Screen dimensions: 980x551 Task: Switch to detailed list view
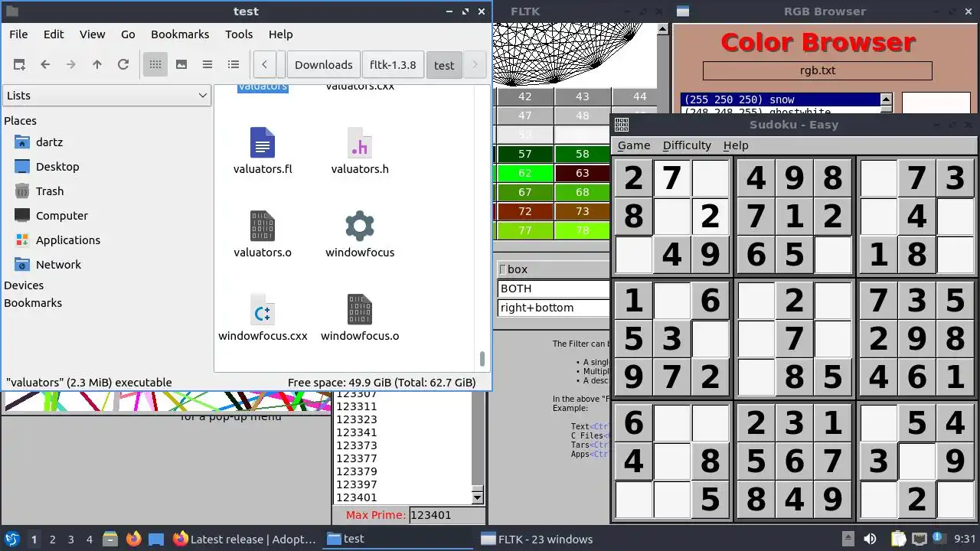[234, 65]
